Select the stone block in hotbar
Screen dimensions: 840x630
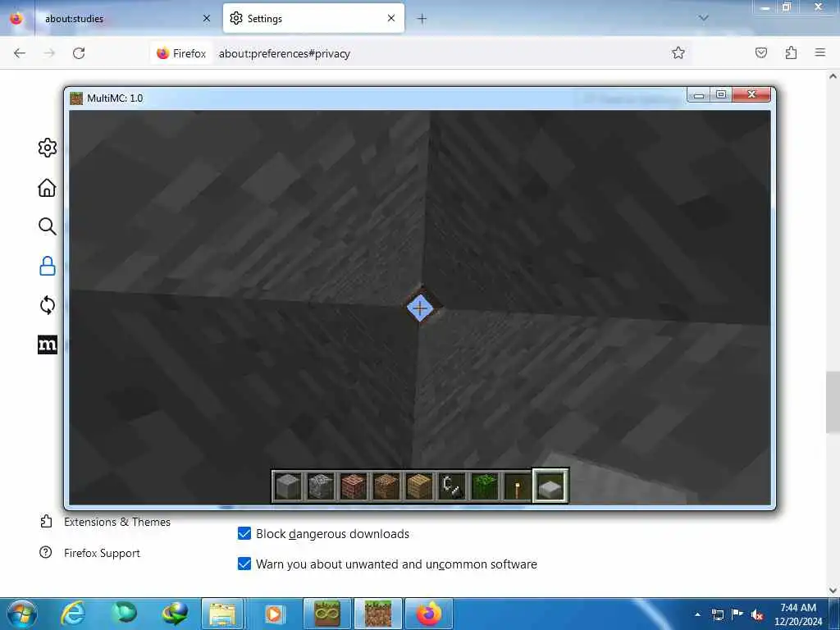coord(288,486)
